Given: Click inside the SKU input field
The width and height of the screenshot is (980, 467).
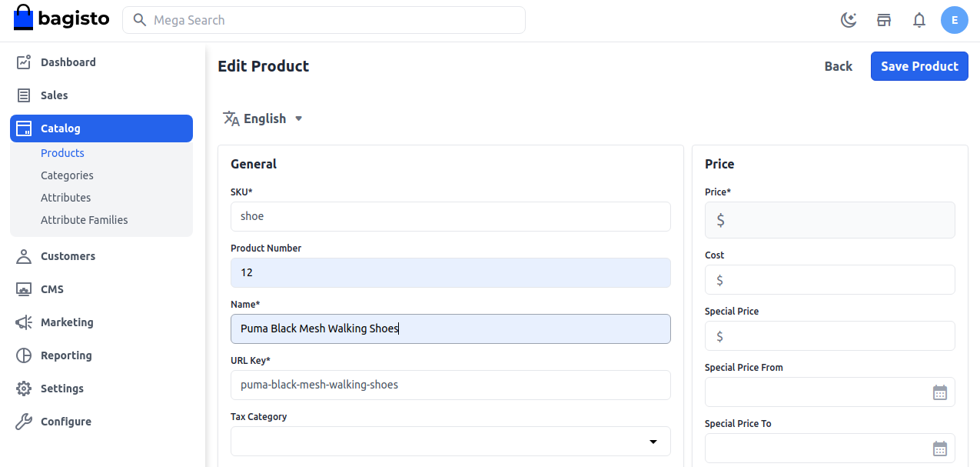Looking at the screenshot, I should pos(450,216).
